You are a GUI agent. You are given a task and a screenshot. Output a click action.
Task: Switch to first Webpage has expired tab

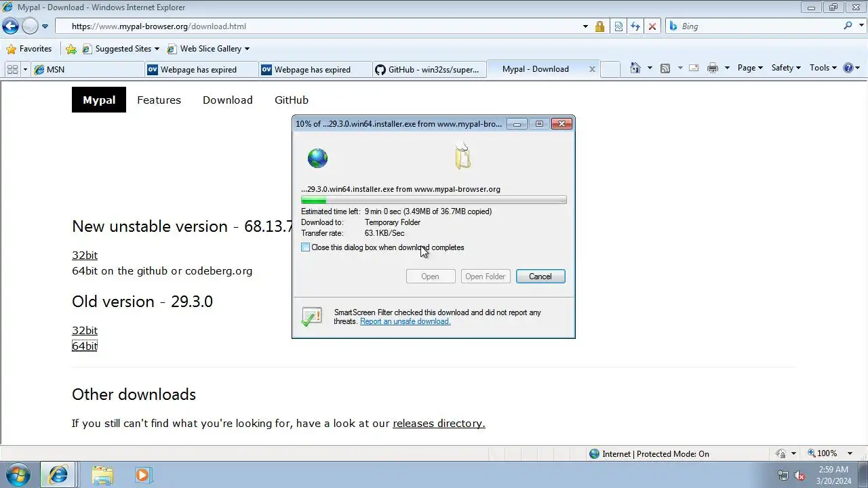click(x=201, y=69)
